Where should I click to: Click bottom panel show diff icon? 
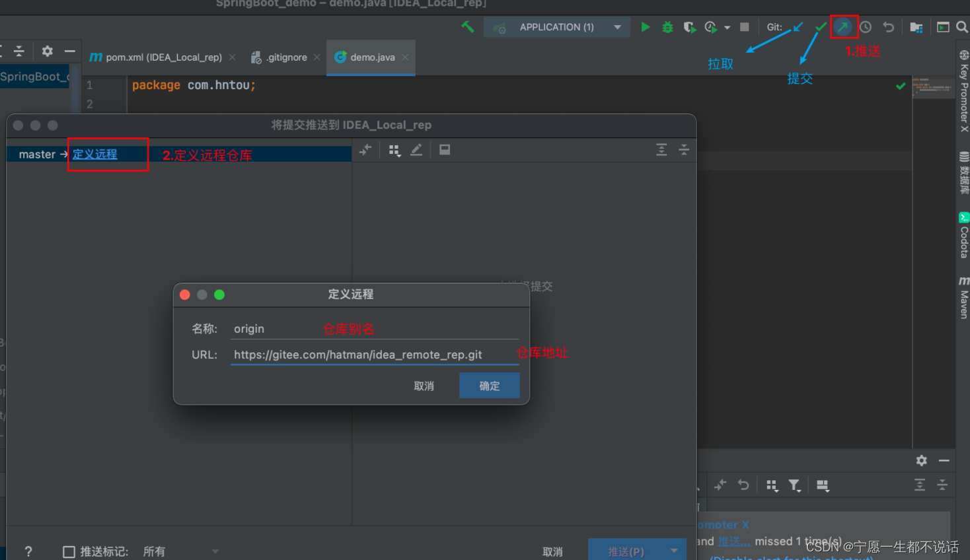pyautogui.click(x=720, y=485)
